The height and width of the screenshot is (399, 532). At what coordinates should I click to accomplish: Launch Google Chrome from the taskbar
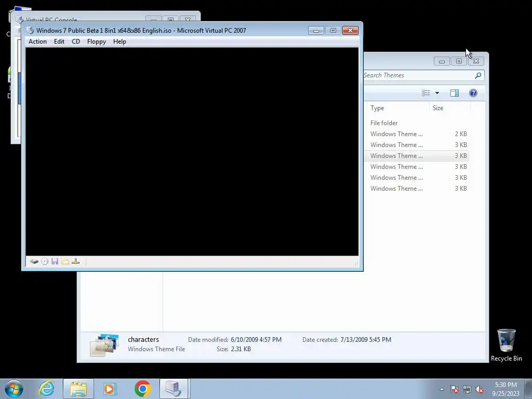click(x=142, y=389)
